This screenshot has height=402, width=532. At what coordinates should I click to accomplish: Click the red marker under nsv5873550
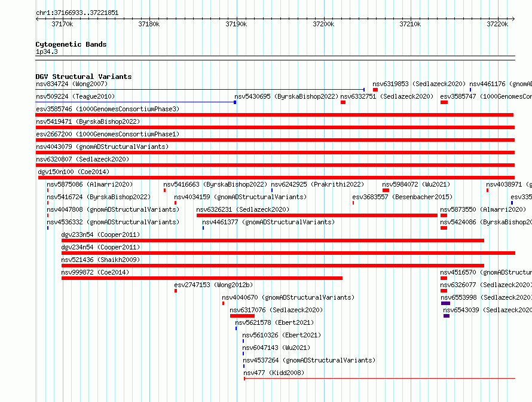[444, 215]
